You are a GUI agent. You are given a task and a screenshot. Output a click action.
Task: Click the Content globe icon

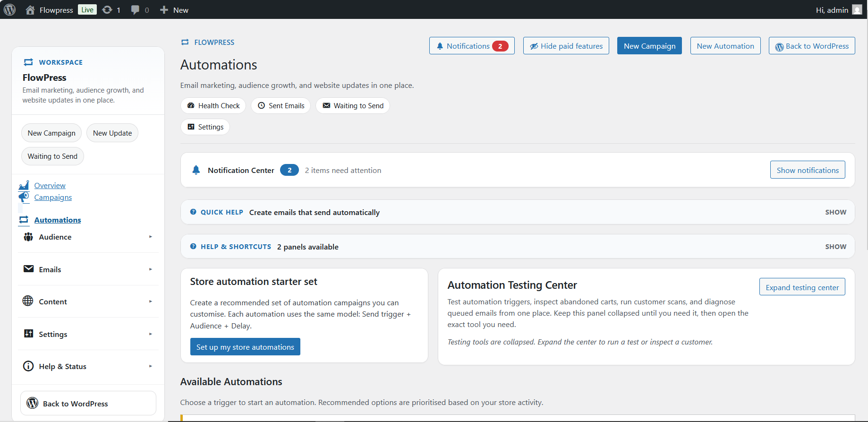click(28, 301)
